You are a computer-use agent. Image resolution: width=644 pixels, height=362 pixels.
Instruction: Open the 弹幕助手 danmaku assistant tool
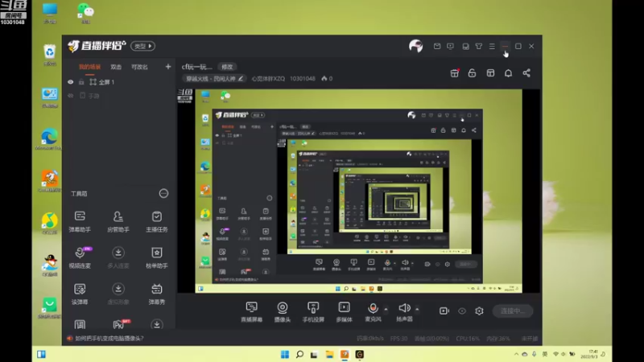tap(80, 221)
